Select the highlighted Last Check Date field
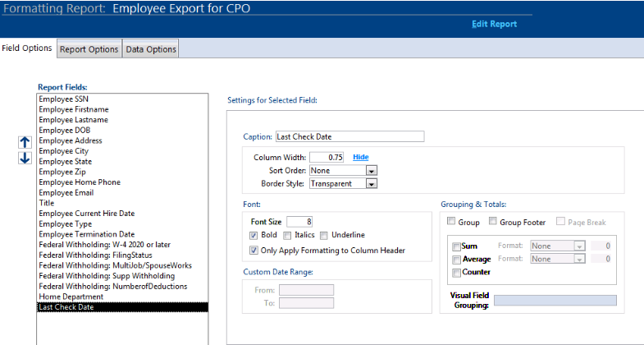 (122, 307)
